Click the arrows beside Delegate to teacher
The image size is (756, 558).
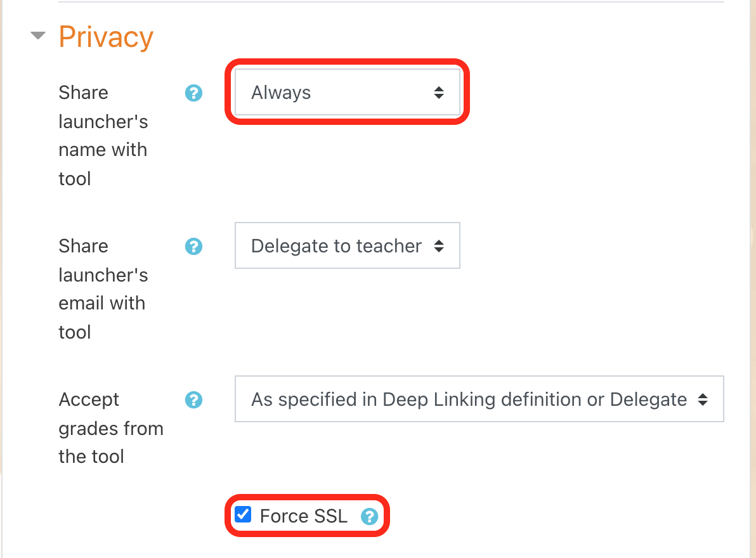439,246
